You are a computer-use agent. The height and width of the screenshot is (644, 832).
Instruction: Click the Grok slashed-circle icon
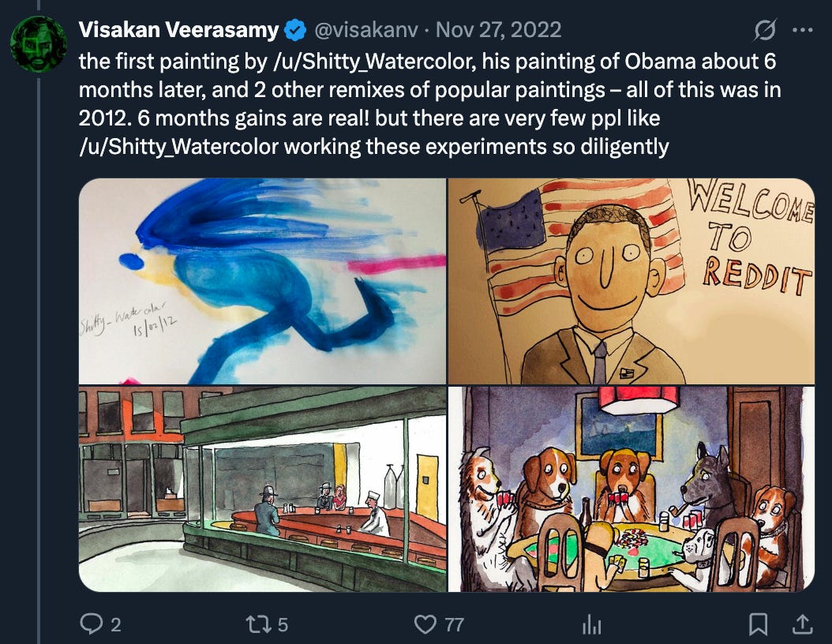click(765, 30)
